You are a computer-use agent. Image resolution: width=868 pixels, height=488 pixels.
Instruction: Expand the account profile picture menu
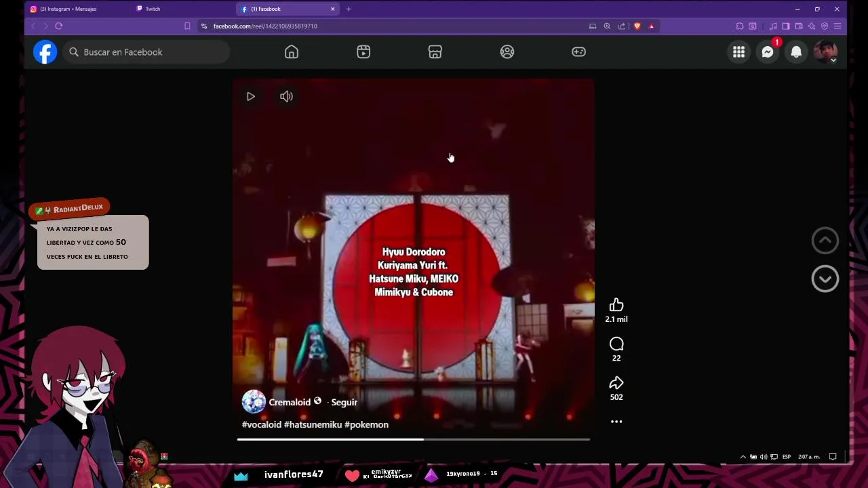825,52
